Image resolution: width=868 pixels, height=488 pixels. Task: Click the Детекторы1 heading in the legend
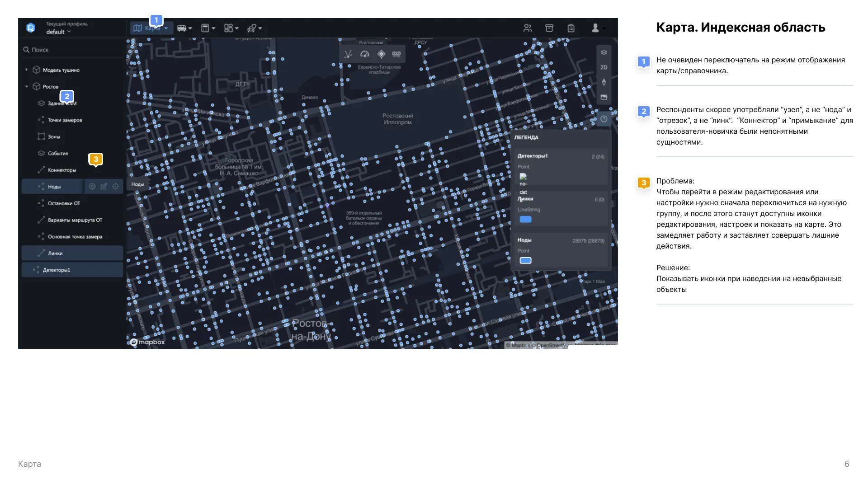click(533, 156)
